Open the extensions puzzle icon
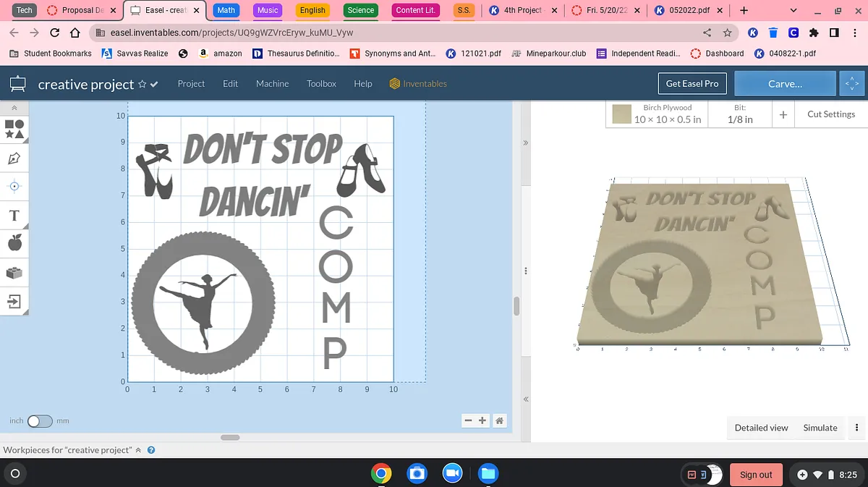 tap(814, 33)
